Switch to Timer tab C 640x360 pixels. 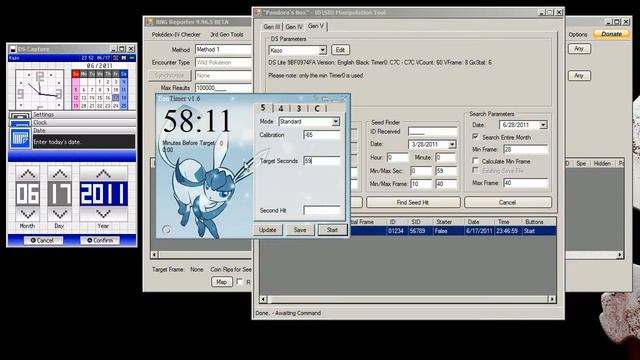pyautogui.click(x=317, y=108)
